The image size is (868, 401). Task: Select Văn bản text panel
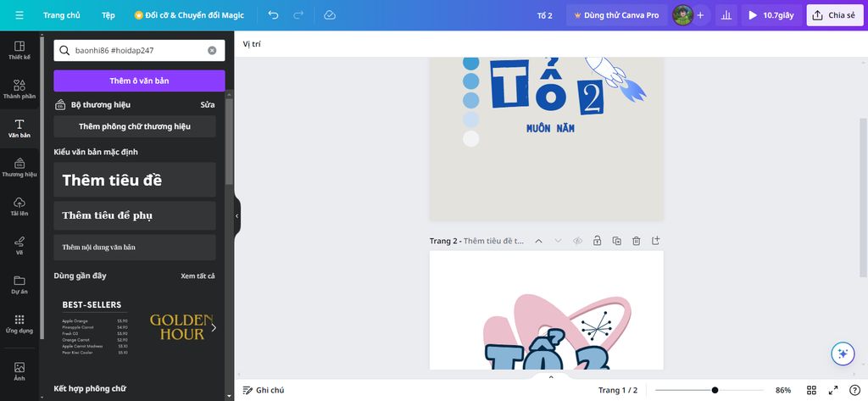pyautogui.click(x=19, y=128)
